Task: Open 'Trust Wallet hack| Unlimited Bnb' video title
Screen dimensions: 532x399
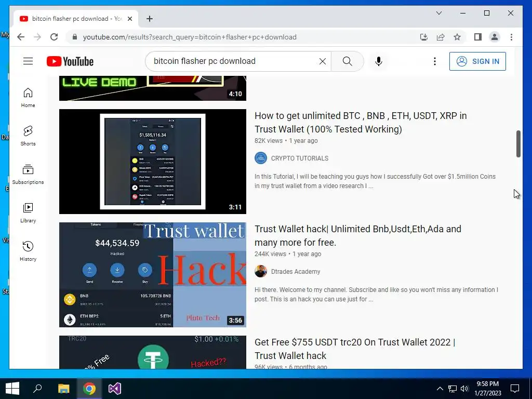Action: [358, 236]
